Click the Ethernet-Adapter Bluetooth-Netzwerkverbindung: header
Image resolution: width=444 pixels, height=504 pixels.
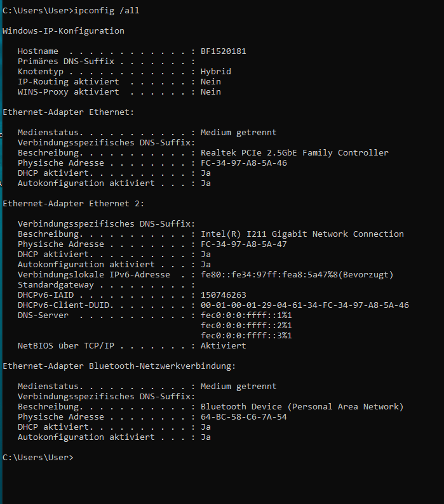tap(119, 366)
